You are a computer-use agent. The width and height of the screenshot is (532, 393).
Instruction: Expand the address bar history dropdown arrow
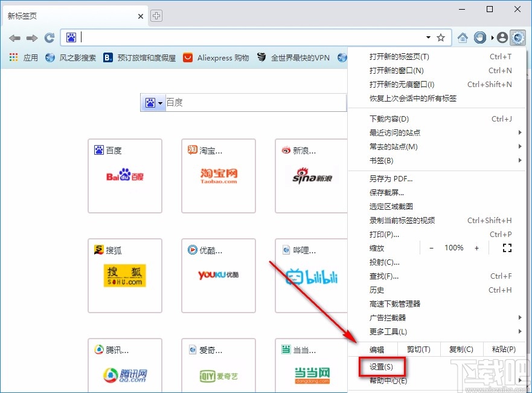click(428, 37)
